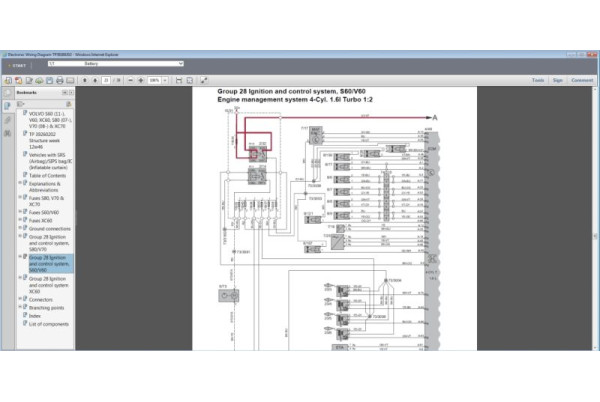Open the Tools pane
The width and height of the screenshot is (600, 402).
coord(538,80)
